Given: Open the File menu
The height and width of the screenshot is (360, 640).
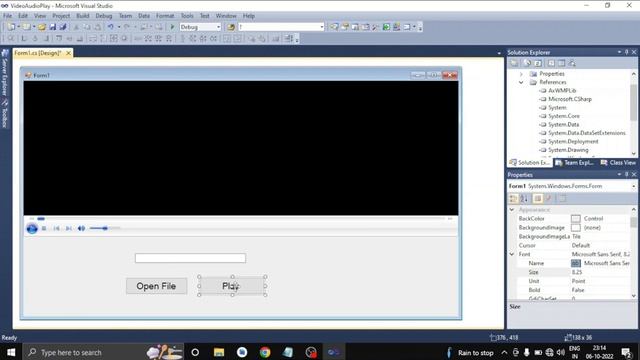Looking at the screenshot, I should pos(7,16).
